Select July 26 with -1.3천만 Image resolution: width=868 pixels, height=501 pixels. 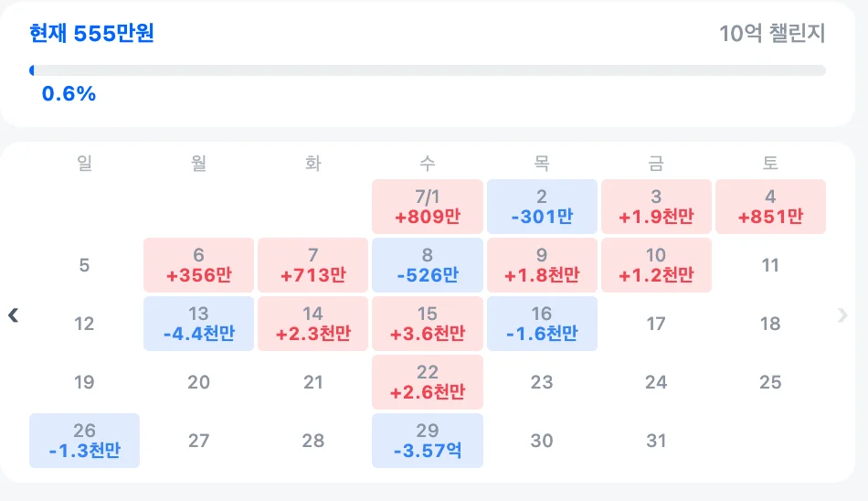click(x=84, y=441)
